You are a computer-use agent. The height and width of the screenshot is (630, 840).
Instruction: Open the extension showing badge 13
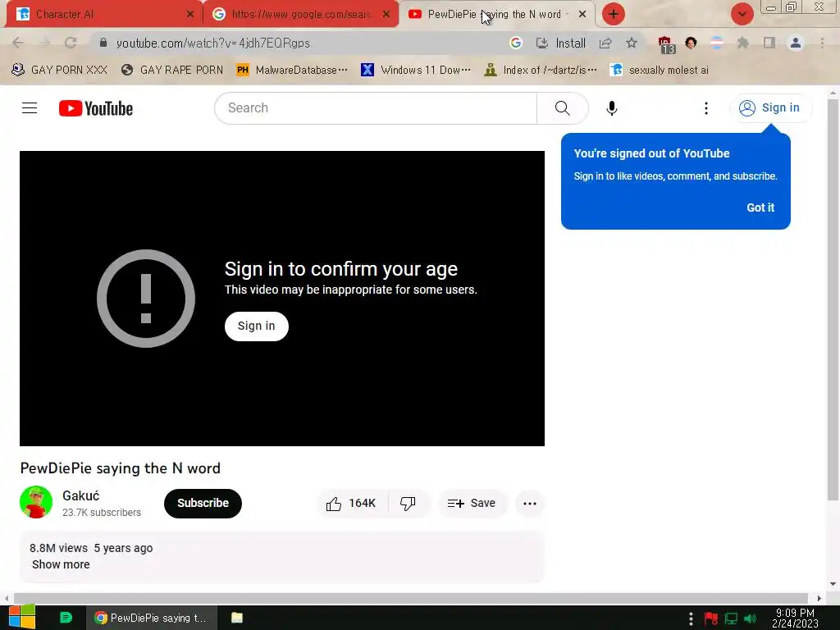click(666, 44)
